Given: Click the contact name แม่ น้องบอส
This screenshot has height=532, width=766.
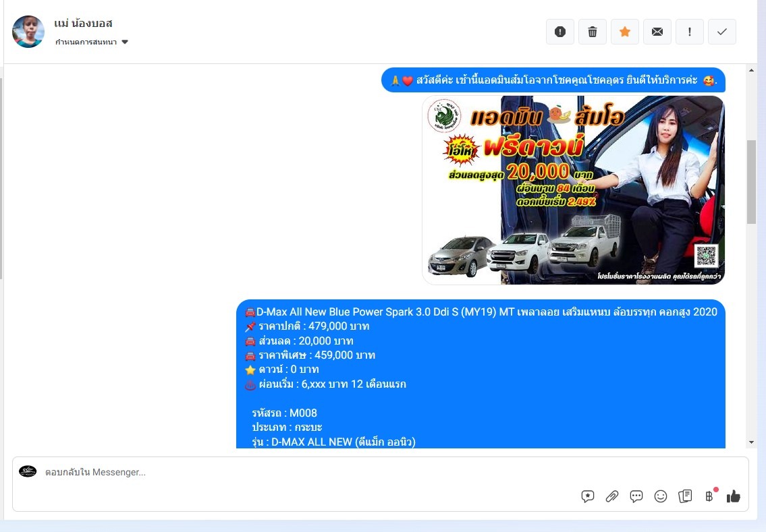Looking at the screenshot, I should 84,24.
